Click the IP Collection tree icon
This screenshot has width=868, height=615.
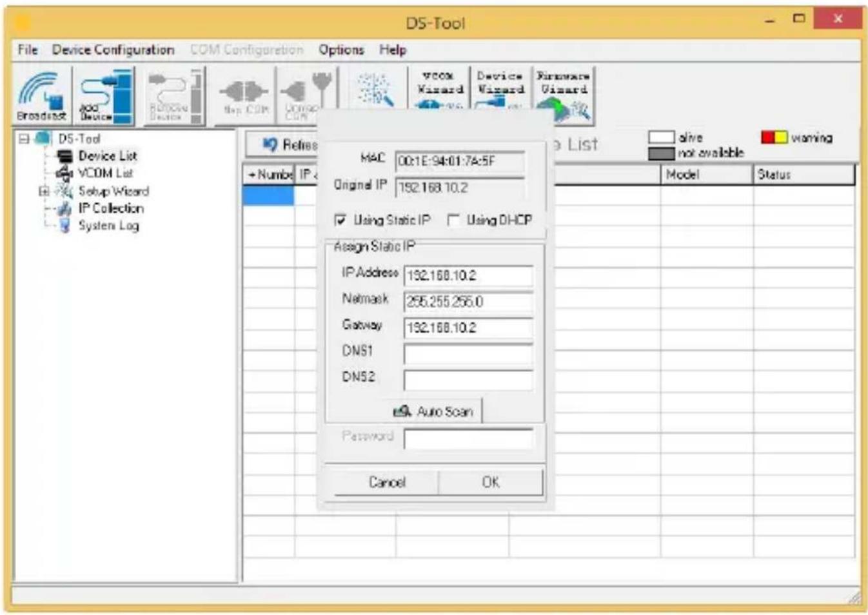coord(64,208)
